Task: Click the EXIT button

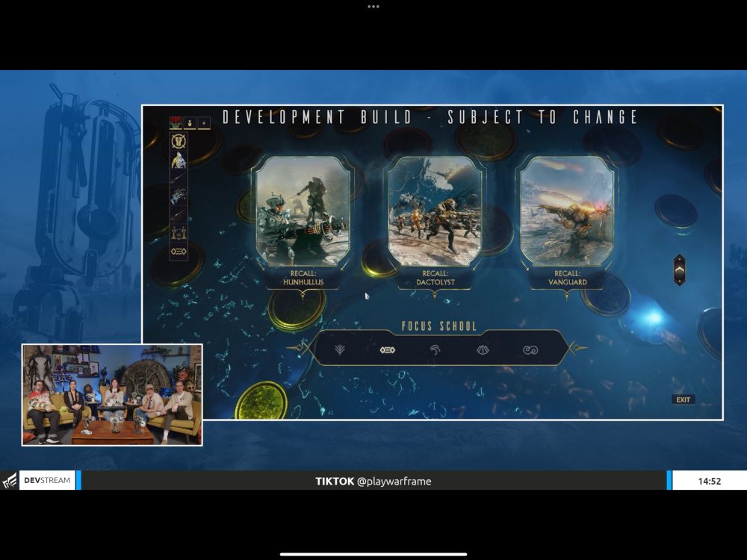Action: point(684,399)
